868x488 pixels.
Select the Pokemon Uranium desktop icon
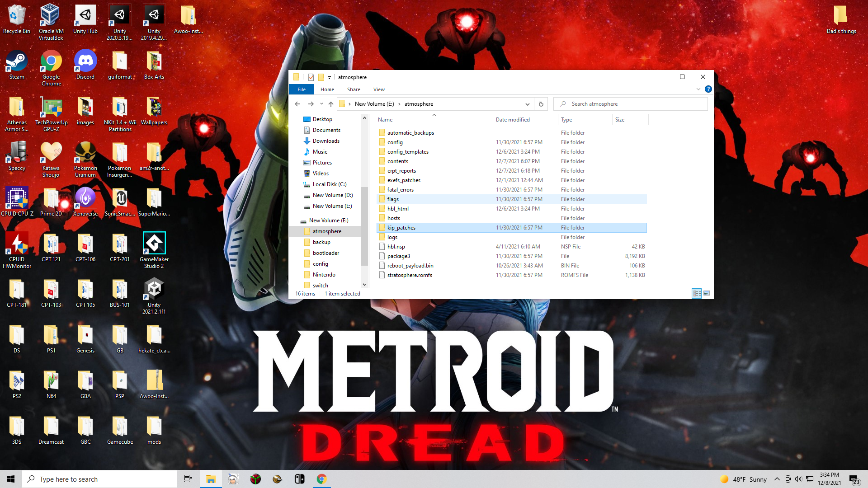85,160
